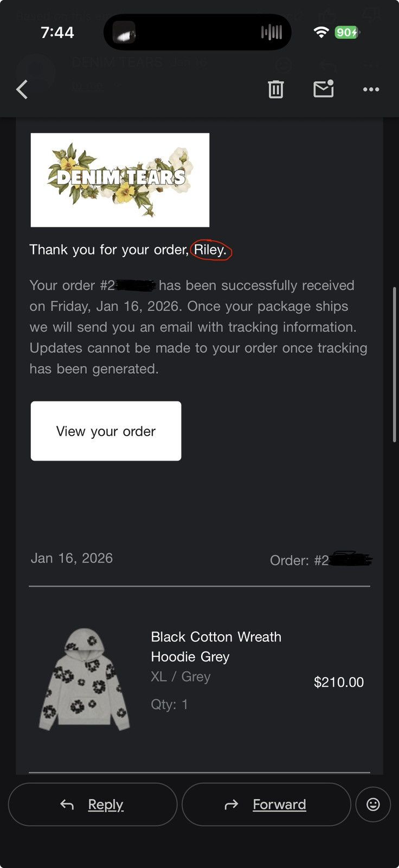Go back using the left chevron arrow
The width and height of the screenshot is (399, 868).
click(22, 90)
